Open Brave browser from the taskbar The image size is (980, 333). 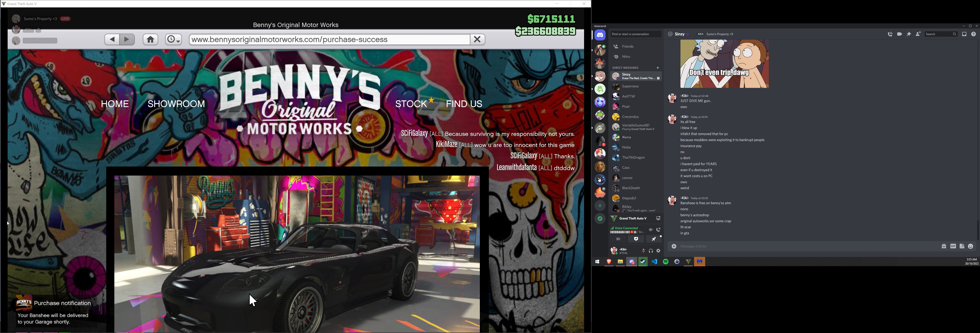pyautogui.click(x=609, y=262)
